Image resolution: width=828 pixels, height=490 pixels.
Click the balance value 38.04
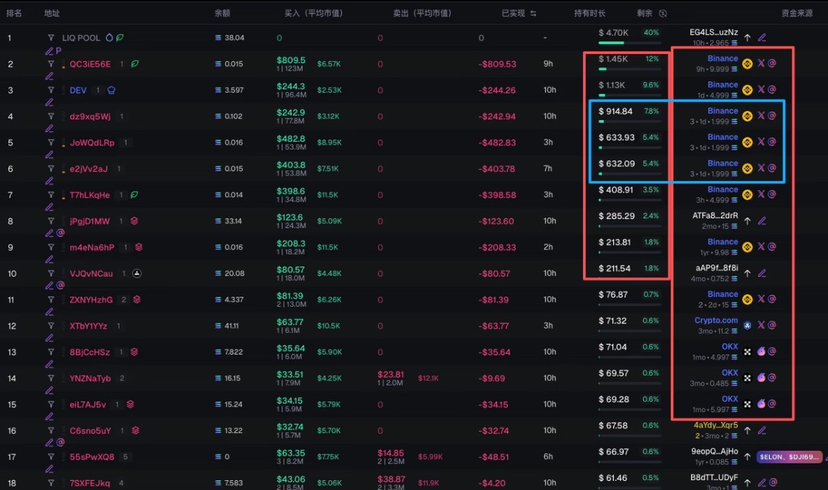click(234, 37)
